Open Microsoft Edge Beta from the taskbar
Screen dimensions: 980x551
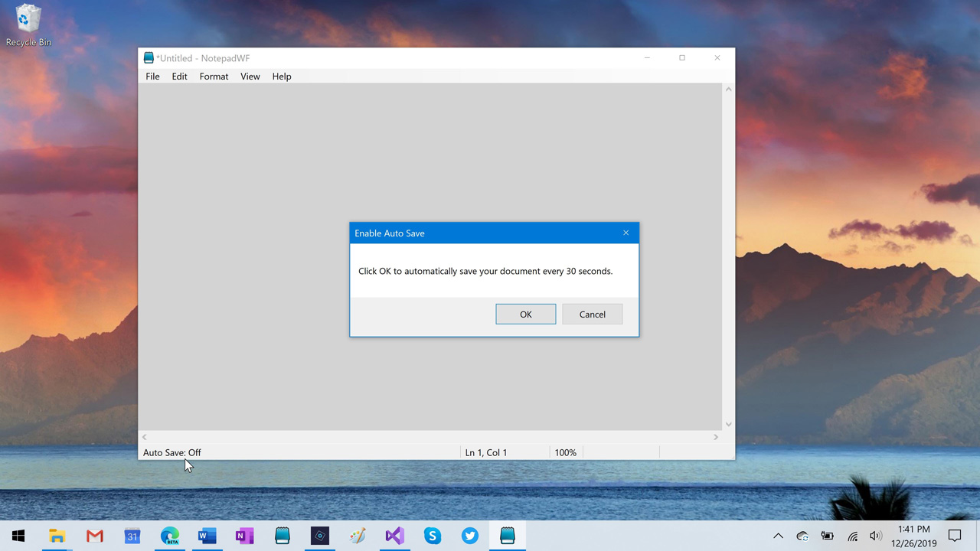pyautogui.click(x=169, y=536)
